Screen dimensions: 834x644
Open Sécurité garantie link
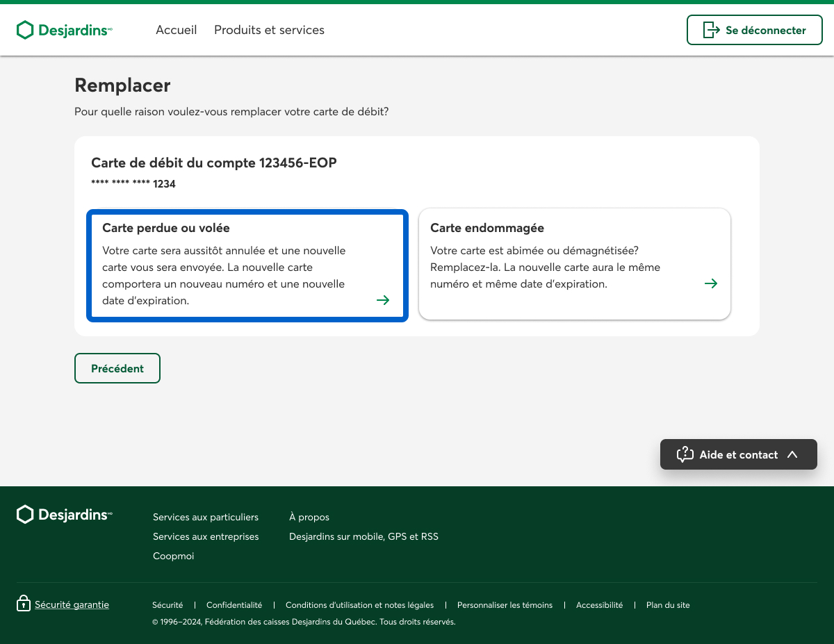click(72, 604)
